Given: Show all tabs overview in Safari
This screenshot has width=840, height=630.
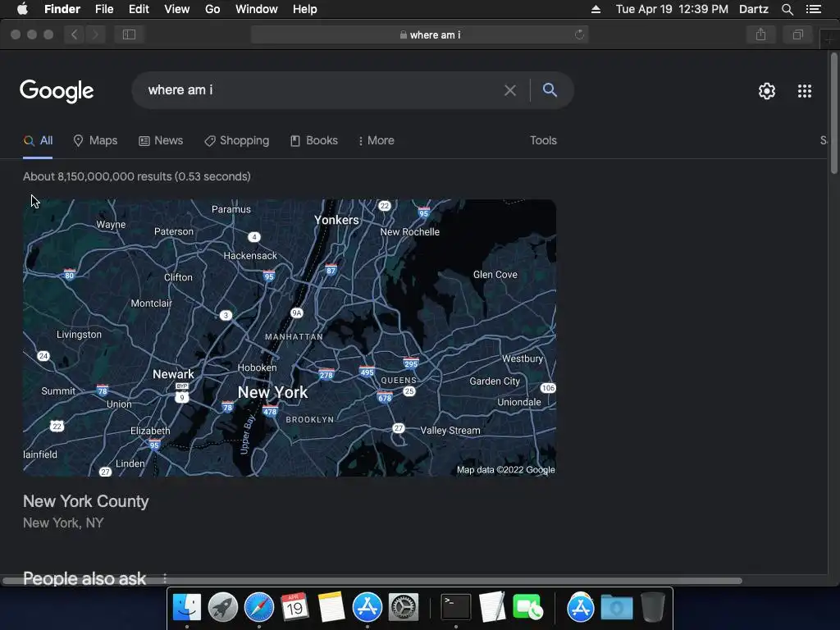Looking at the screenshot, I should [x=797, y=34].
